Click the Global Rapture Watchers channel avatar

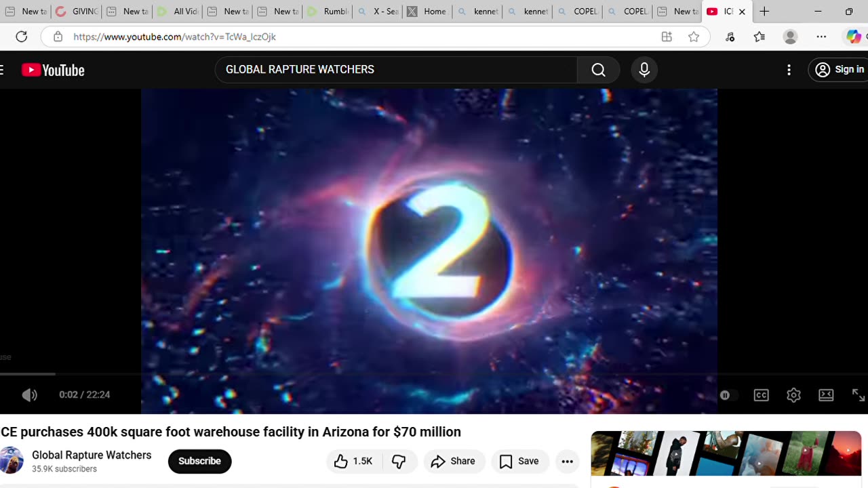(x=11, y=461)
